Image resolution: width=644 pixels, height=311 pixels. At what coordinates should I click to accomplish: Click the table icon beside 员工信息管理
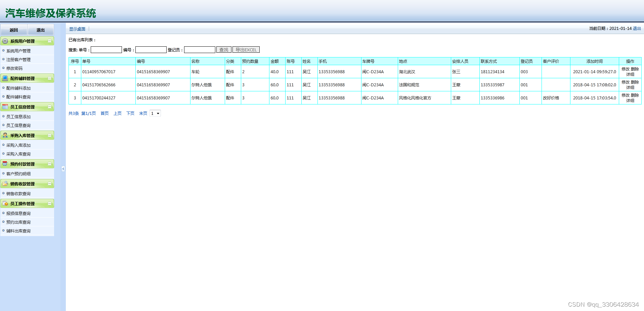[x=5, y=107]
